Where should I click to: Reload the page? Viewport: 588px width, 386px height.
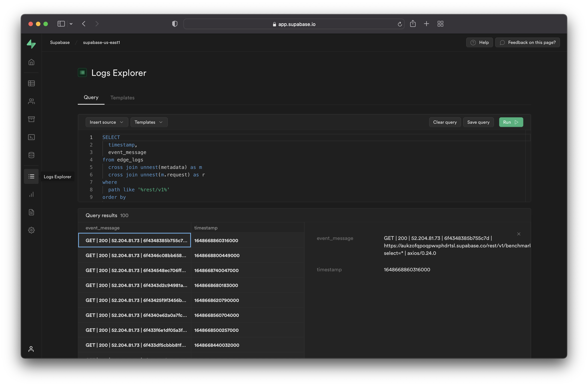coord(399,24)
